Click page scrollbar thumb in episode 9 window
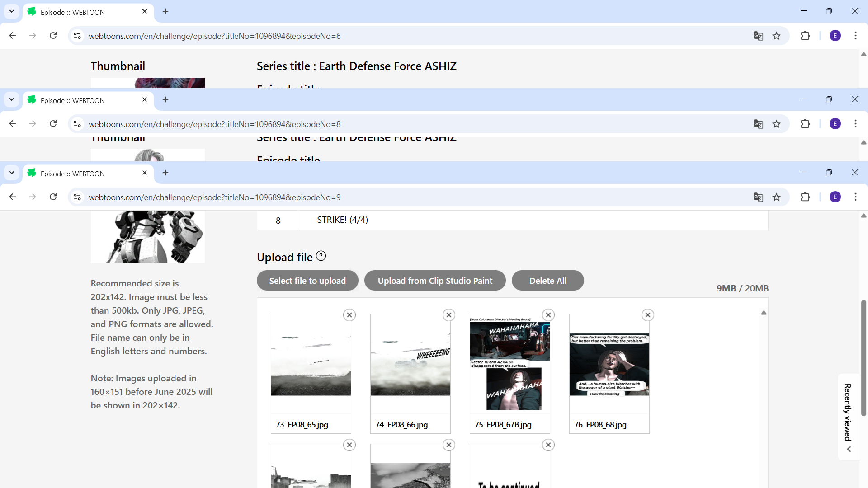Viewport: 868px width, 488px height. (863, 357)
